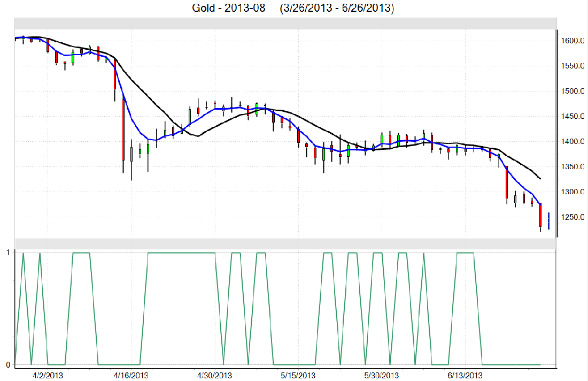This screenshot has width=588, height=381.
Task: Click the date range '(3/26/2013 - 6/26/2013)' in title
Action: 336,9
